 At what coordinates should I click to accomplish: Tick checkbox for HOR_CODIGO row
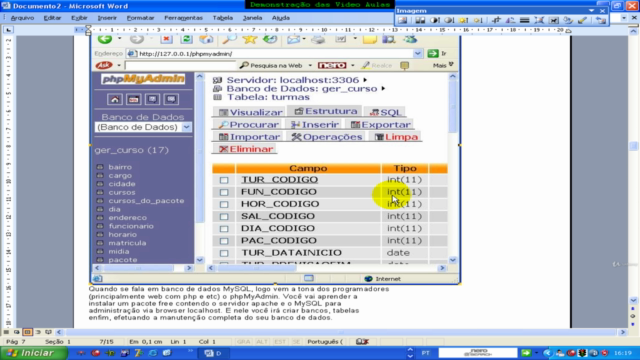[x=224, y=204]
